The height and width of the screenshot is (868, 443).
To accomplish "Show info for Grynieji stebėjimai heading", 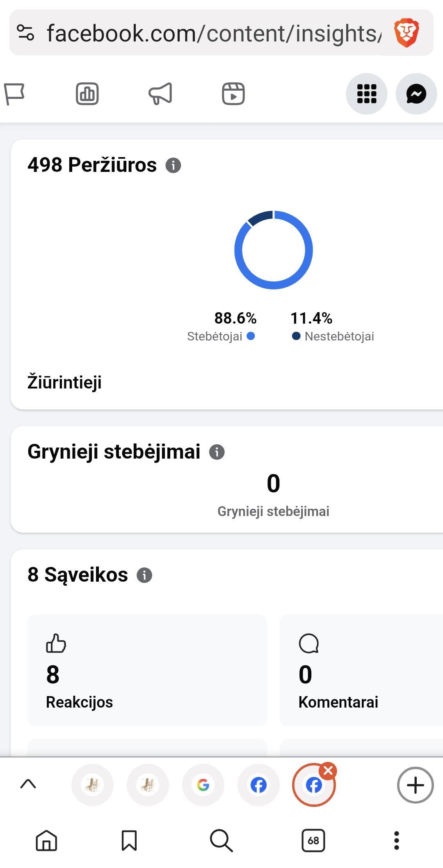I will coord(217,452).
